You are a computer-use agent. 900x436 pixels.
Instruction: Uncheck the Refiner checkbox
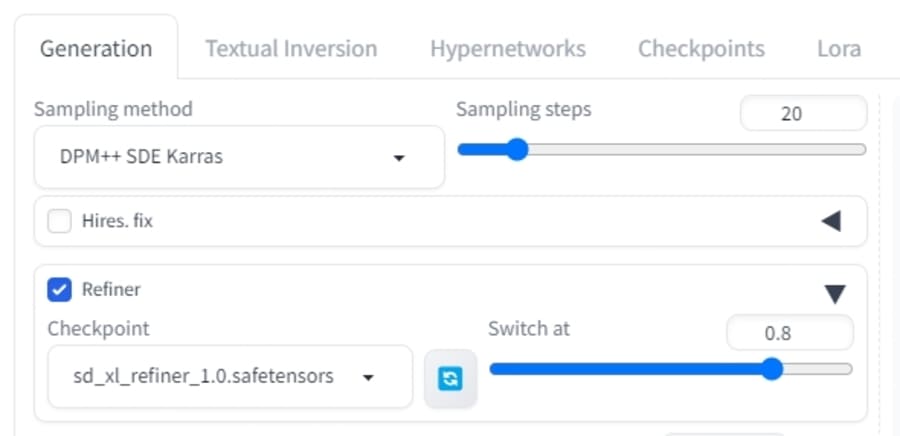(x=60, y=290)
